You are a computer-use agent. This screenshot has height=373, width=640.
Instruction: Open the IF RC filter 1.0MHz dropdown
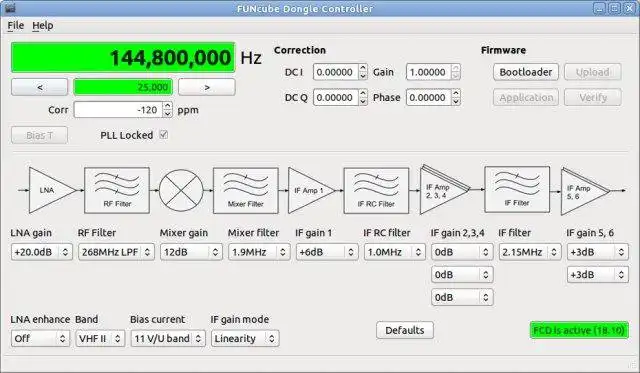(395, 252)
